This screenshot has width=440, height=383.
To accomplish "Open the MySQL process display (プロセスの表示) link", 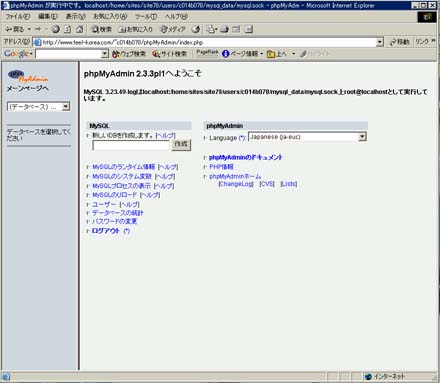I will click(x=121, y=186).
